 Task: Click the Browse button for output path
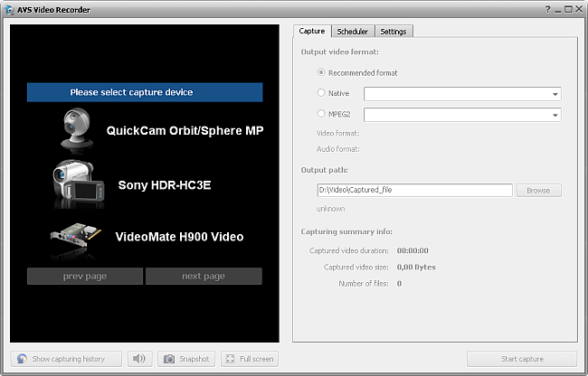(538, 190)
